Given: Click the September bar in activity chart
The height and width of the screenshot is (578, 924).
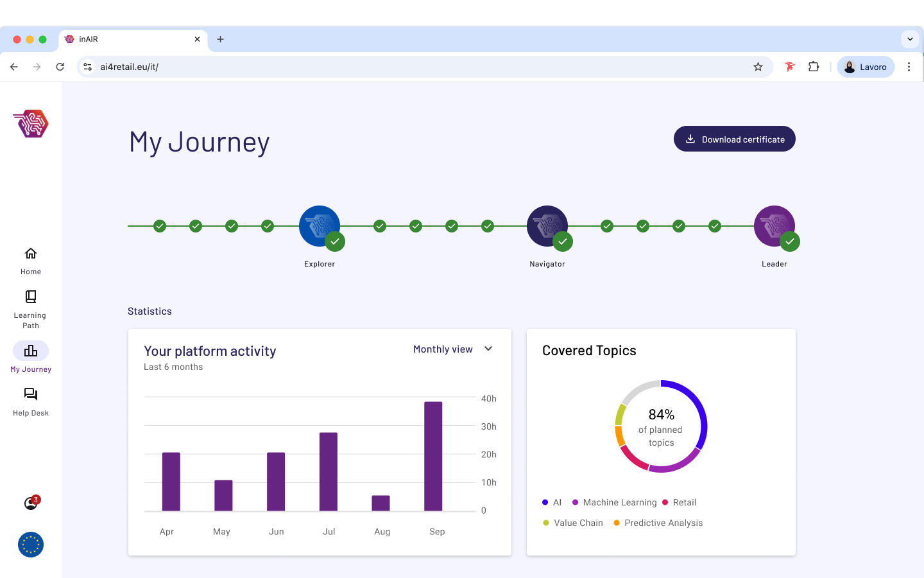Looking at the screenshot, I should tap(433, 456).
